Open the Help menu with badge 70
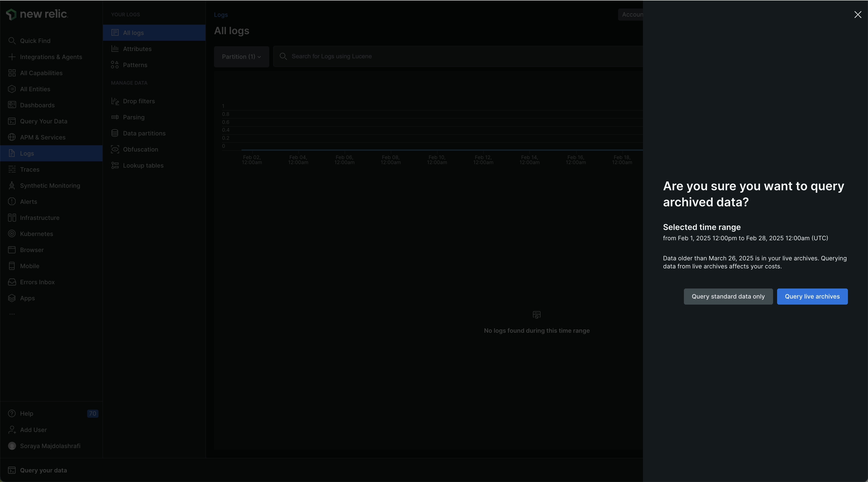868x482 pixels. (x=26, y=414)
